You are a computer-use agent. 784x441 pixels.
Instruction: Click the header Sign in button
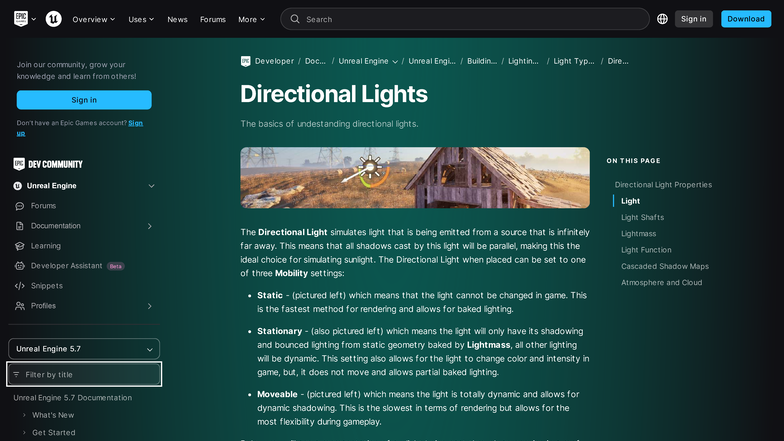694,19
